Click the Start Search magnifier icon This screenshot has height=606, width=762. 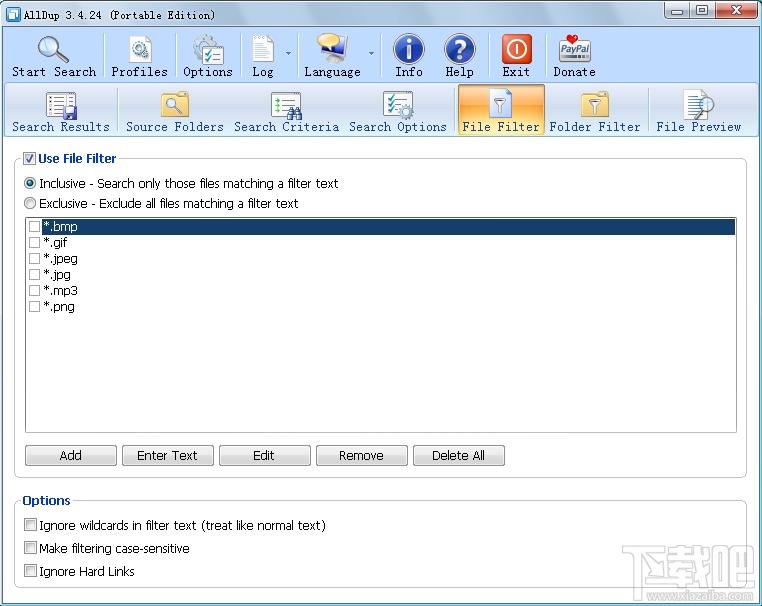click(x=53, y=49)
